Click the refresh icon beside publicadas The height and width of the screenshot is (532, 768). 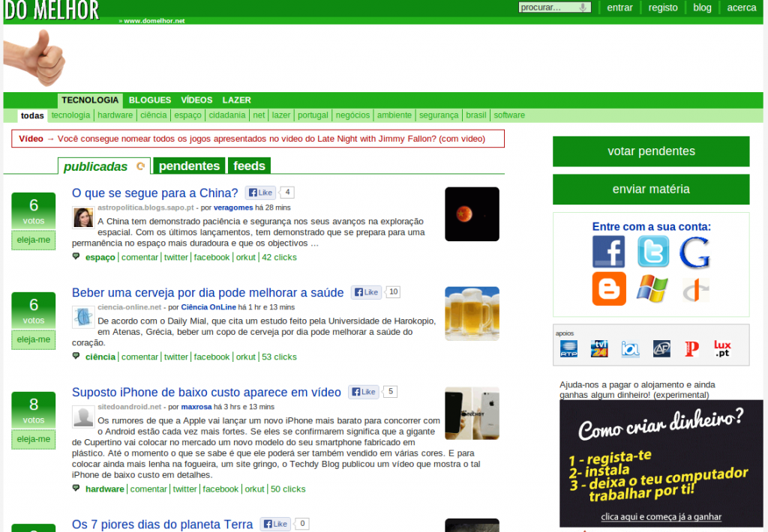(140, 166)
